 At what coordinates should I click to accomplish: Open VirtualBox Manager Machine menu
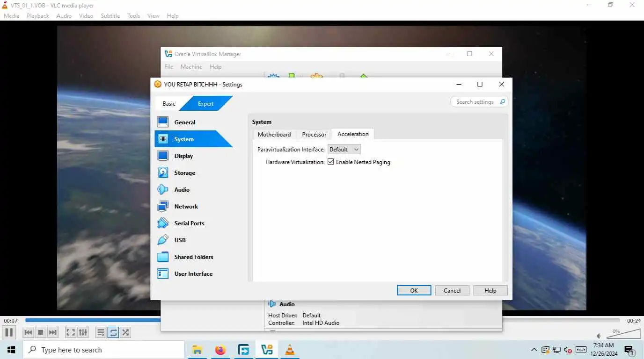pyautogui.click(x=191, y=67)
